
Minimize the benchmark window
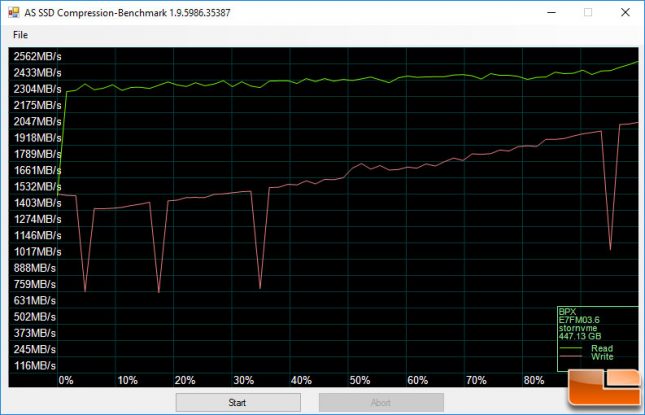click(551, 12)
